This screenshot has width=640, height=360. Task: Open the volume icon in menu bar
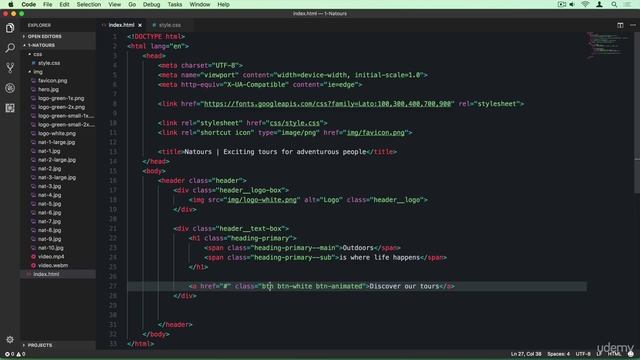click(572, 4)
